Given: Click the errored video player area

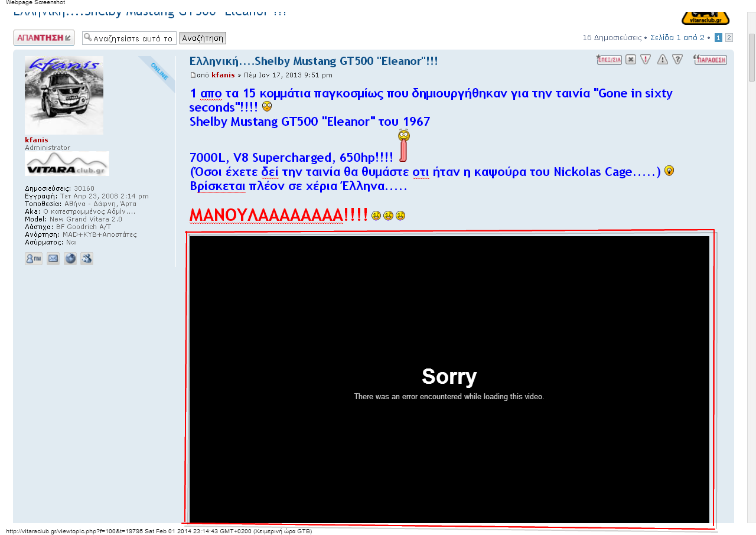Looking at the screenshot, I should coord(449,379).
